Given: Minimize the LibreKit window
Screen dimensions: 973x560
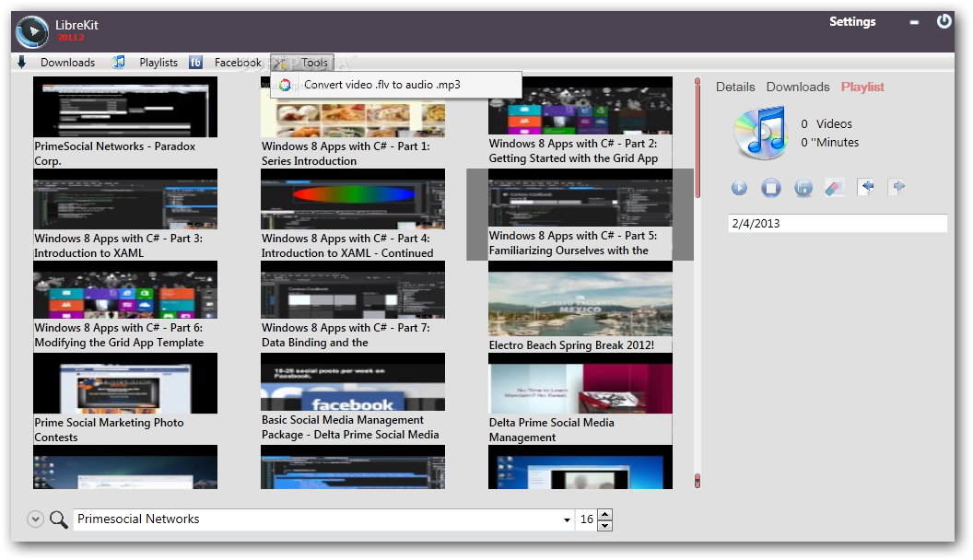Looking at the screenshot, I should (914, 22).
